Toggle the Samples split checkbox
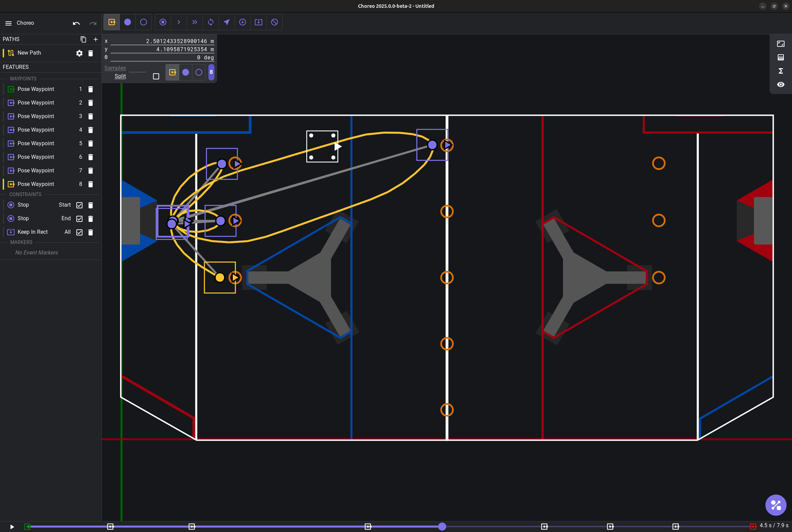Viewport: 792px width, 532px height. tap(156, 76)
